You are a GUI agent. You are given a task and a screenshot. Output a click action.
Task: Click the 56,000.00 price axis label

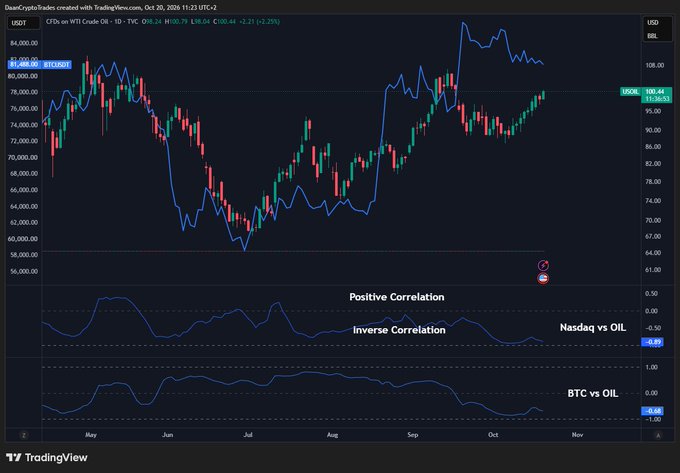coord(24,271)
